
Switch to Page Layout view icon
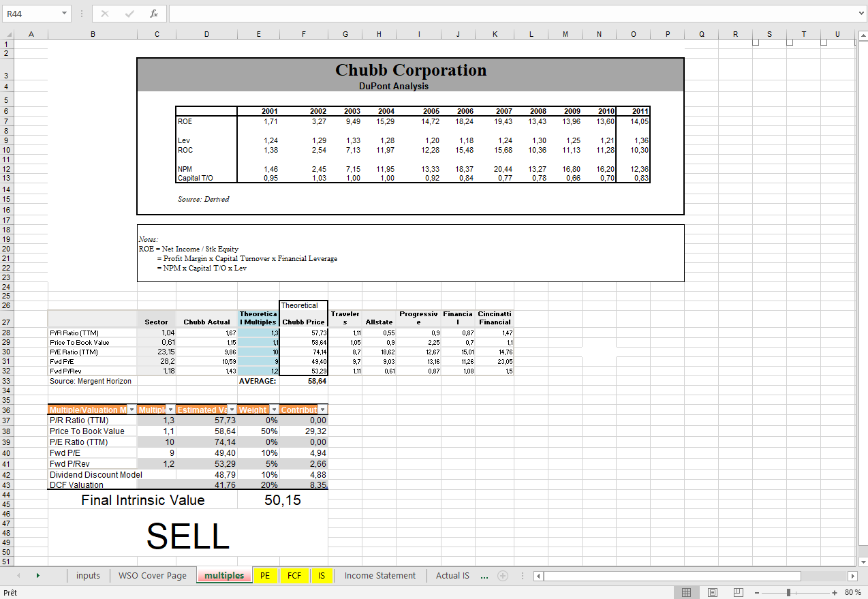point(713,593)
